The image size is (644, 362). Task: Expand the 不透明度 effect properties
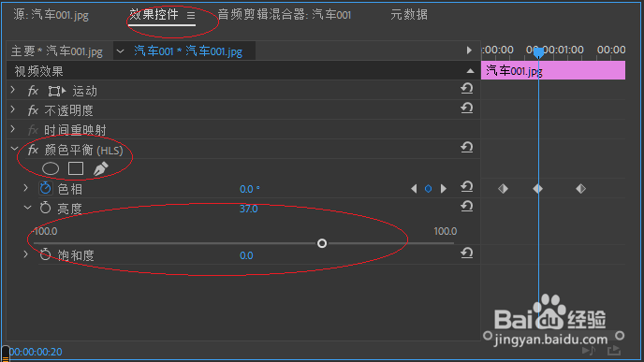13,109
